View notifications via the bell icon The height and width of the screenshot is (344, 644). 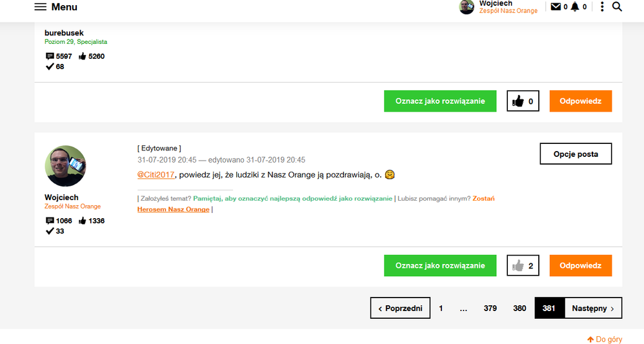point(575,6)
